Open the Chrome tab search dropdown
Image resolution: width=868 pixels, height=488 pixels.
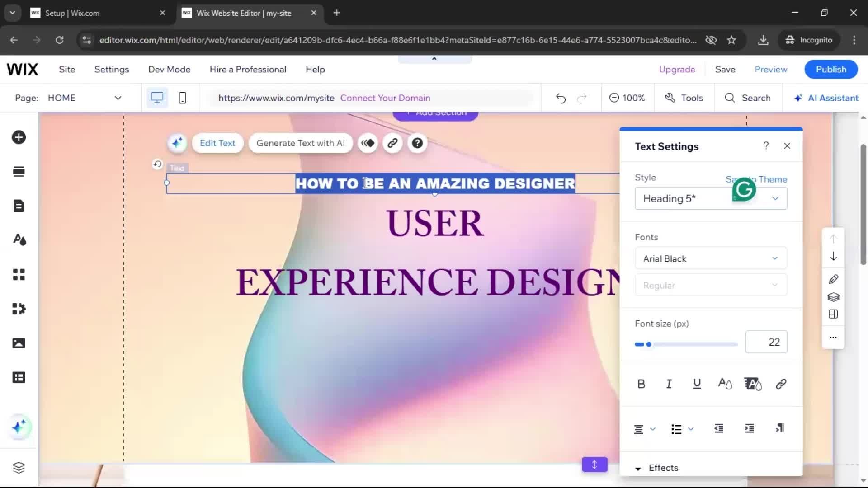click(x=13, y=13)
